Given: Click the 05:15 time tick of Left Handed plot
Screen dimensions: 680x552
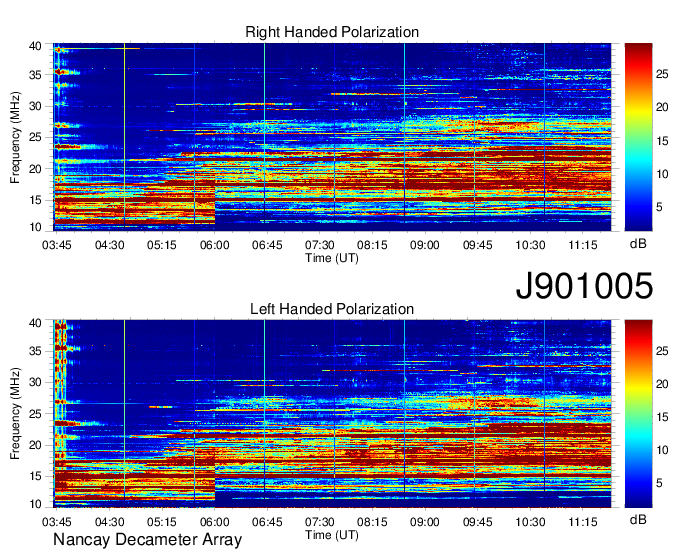Looking at the screenshot, I should pyautogui.click(x=162, y=522).
